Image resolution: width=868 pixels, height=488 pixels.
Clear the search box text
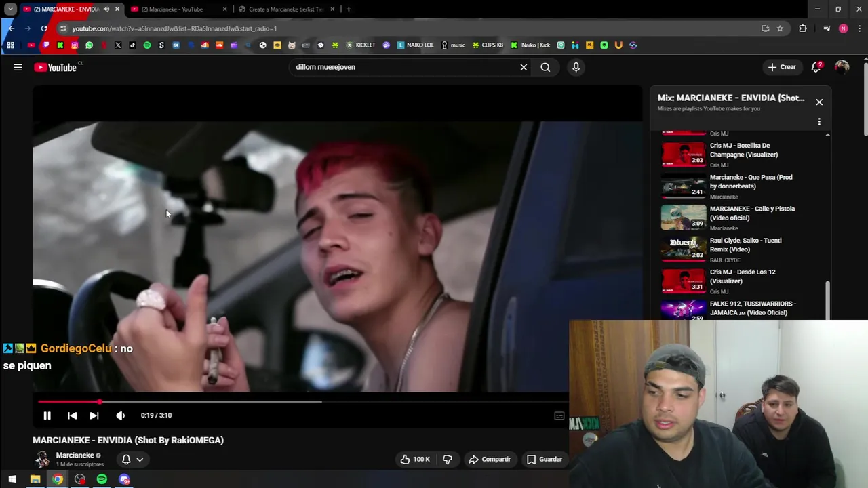524,67
